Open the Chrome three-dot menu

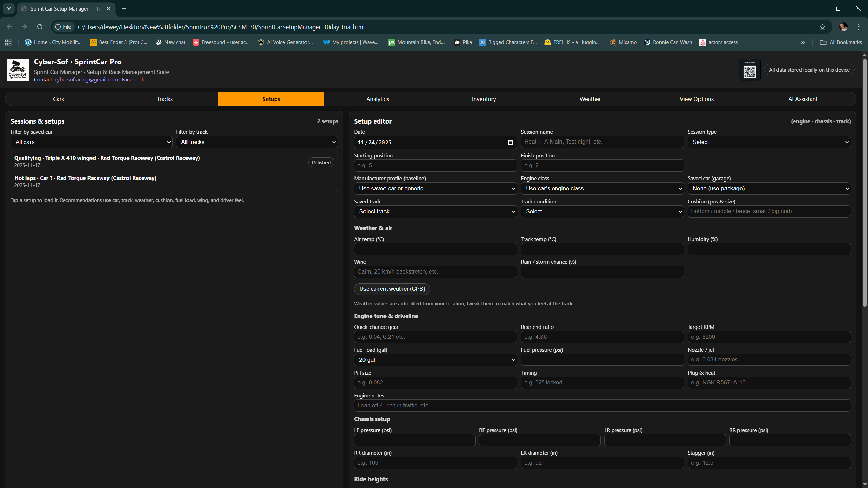click(859, 27)
